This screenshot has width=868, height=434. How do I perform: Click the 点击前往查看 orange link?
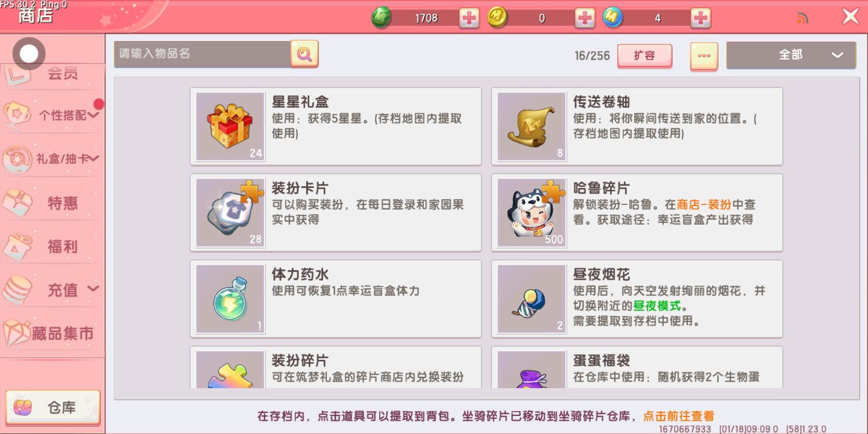coord(679,416)
